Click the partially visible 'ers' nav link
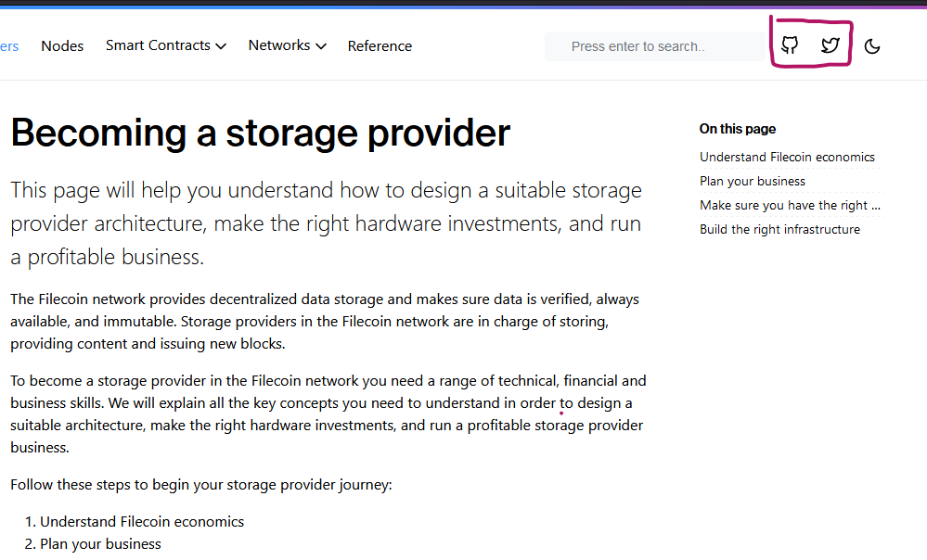Image resolution: width=927 pixels, height=560 pixels. pos(9,46)
